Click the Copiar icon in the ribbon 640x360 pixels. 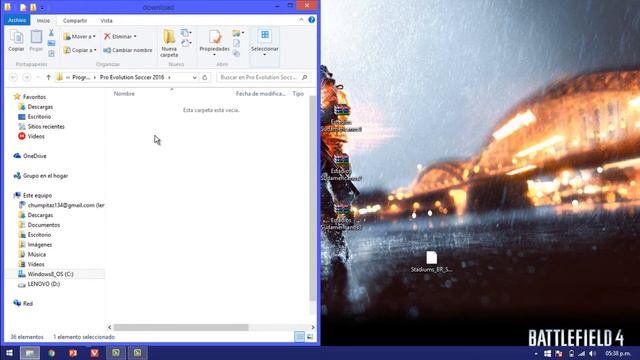click(16, 41)
